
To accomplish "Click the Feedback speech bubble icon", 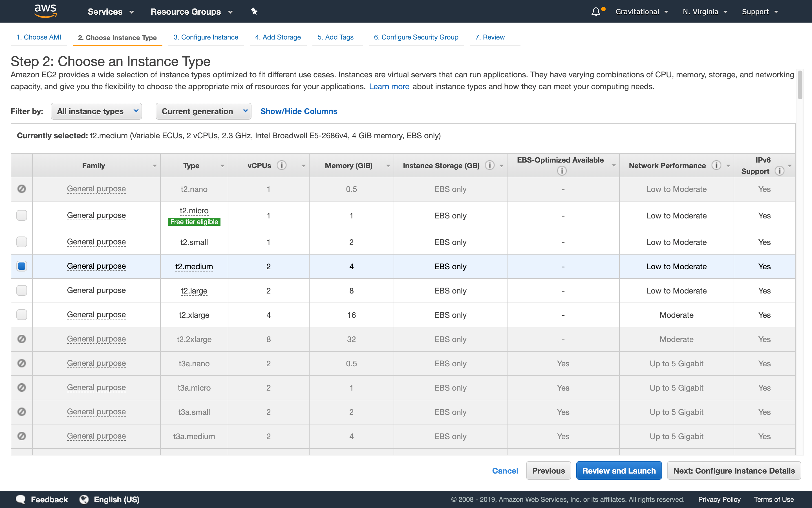I will [21, 500].
